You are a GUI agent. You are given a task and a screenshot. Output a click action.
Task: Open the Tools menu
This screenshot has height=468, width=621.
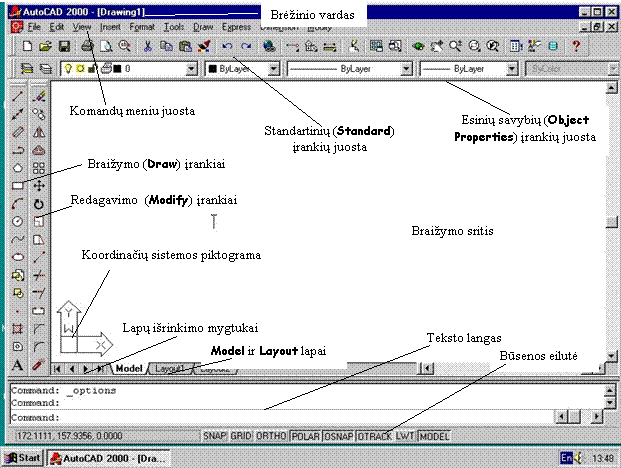point(174,27)
